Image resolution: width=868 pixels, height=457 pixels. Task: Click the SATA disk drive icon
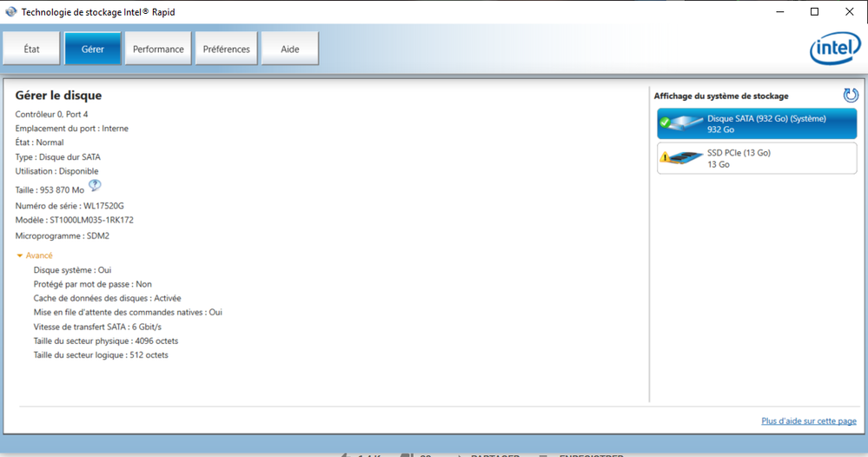pyautogui.click(x=681, y=123)
